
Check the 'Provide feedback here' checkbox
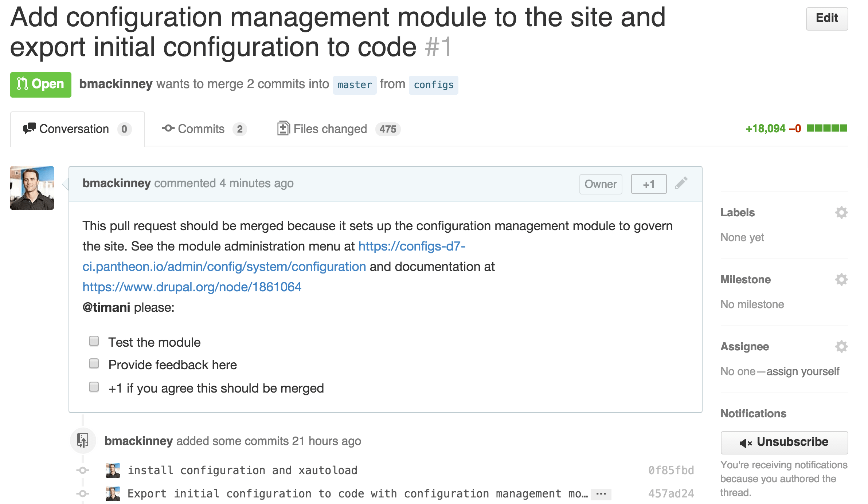(x=94, y=364)
